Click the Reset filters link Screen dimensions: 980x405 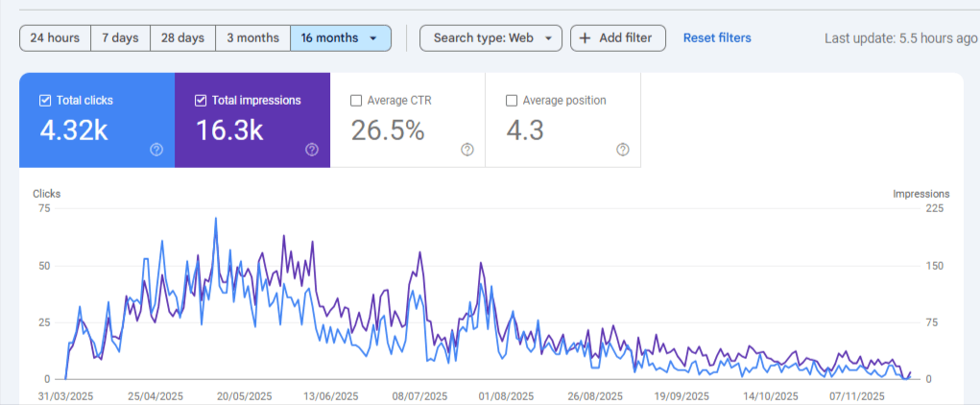717,38
